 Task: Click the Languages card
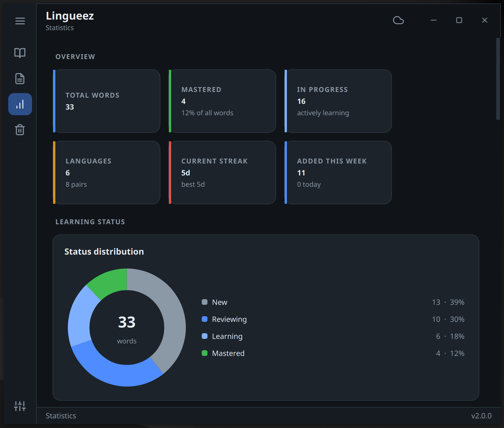pos(107,173)
